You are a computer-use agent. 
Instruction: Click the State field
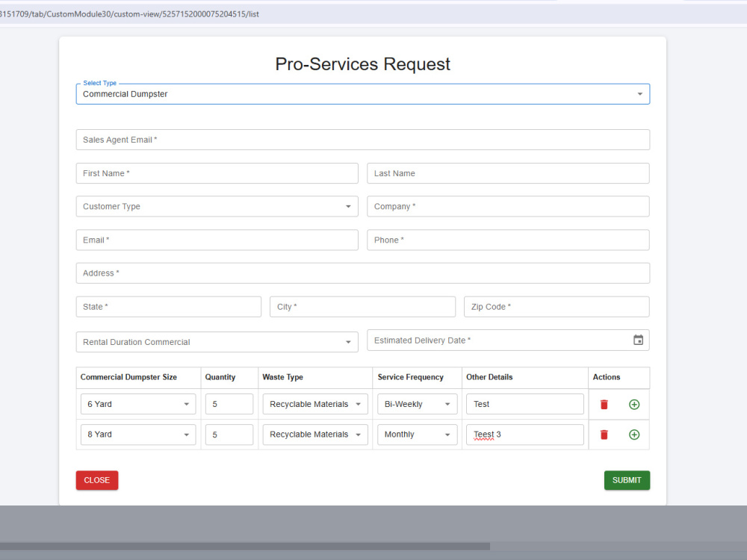tap(169, 307)
